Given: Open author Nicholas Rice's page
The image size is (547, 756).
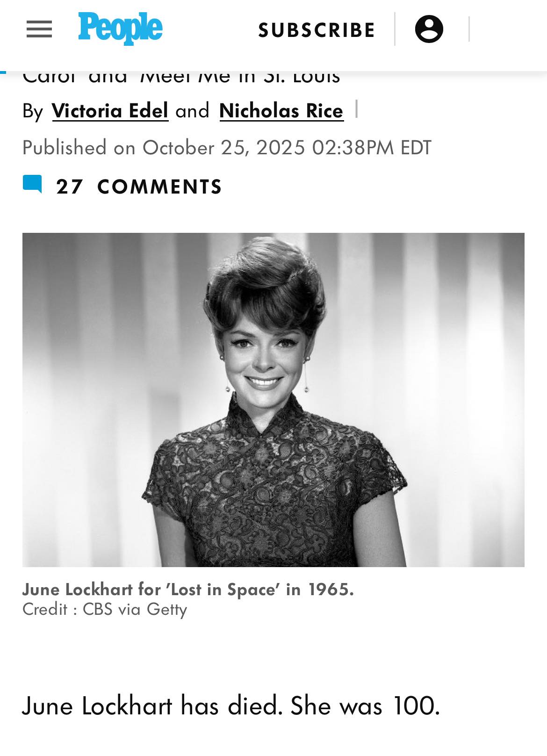Looking at the screenshot, I should pyautogui.click(x=281, y=111).
